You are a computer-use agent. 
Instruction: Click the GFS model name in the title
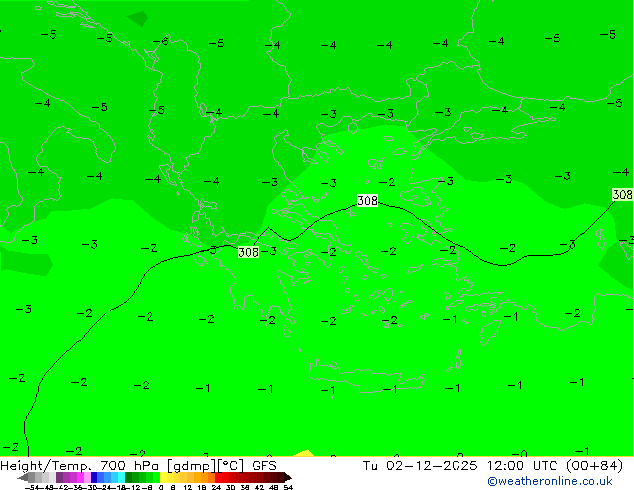click(264, 466)
